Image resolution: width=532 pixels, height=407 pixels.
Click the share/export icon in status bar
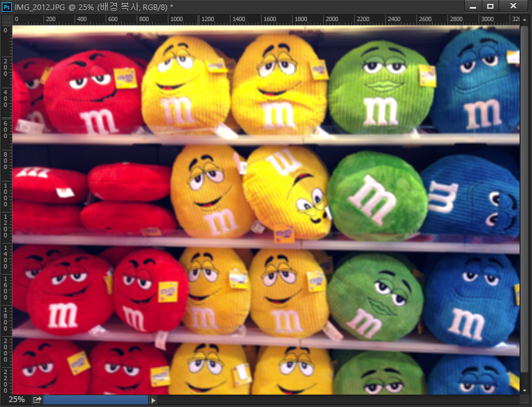coord(37,400)
